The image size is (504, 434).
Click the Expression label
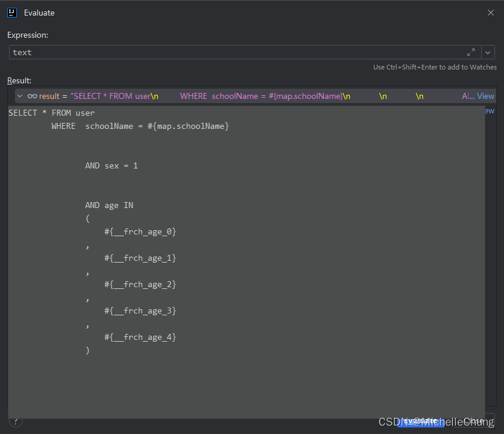coord(28,35)
